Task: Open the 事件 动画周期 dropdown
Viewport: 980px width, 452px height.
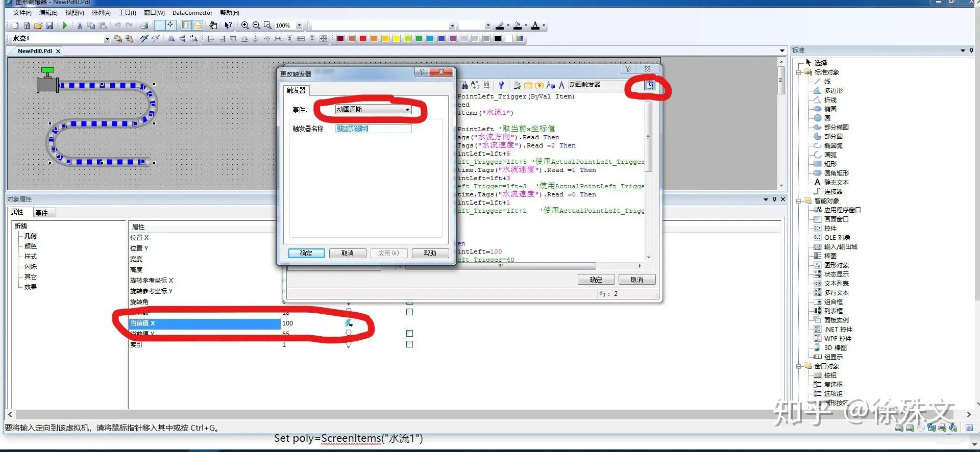Action: coord(407,110)
